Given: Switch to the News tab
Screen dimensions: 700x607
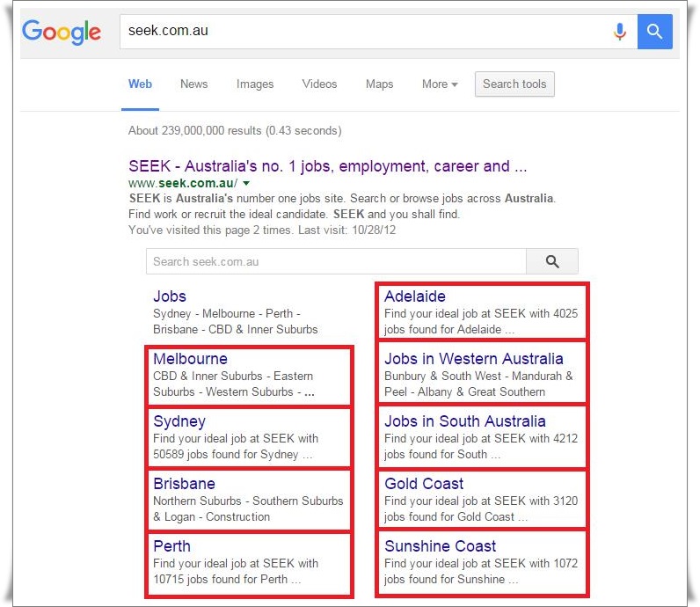Looking at the screenshot, I should coord(193,84).
